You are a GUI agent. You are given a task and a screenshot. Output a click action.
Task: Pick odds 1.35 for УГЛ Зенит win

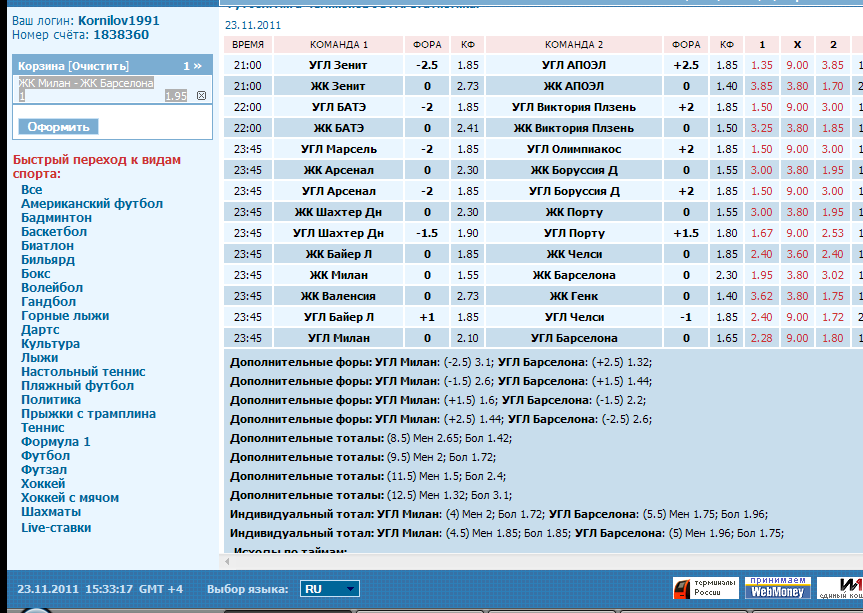[x=762, y=65]
